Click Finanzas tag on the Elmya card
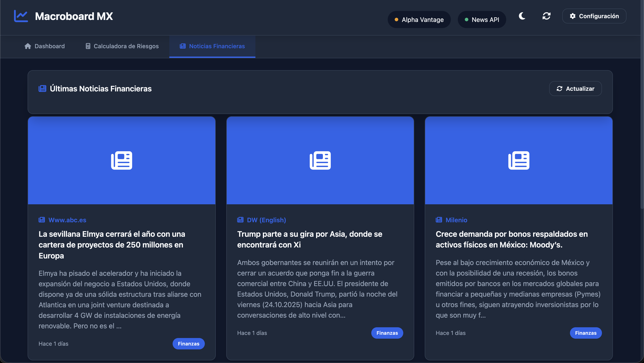 (189, 344)
